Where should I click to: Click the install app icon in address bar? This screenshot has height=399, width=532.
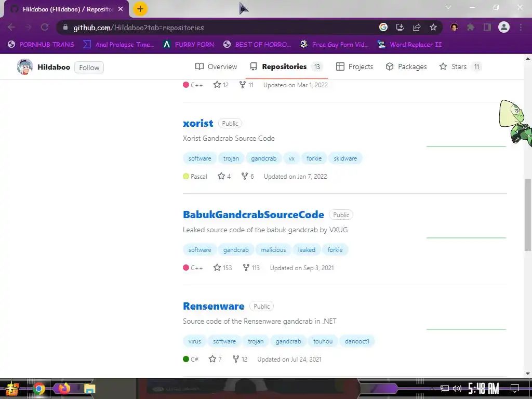400,27
